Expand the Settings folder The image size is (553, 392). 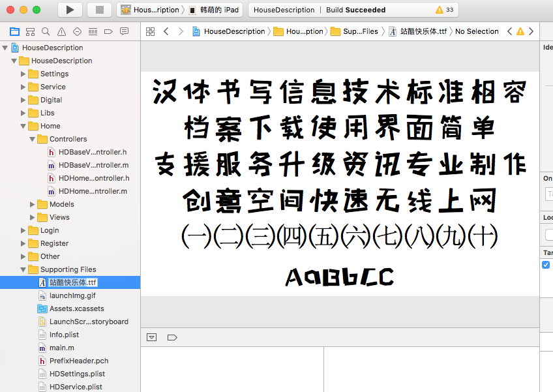pyautogui.click(x=23, y=74)
